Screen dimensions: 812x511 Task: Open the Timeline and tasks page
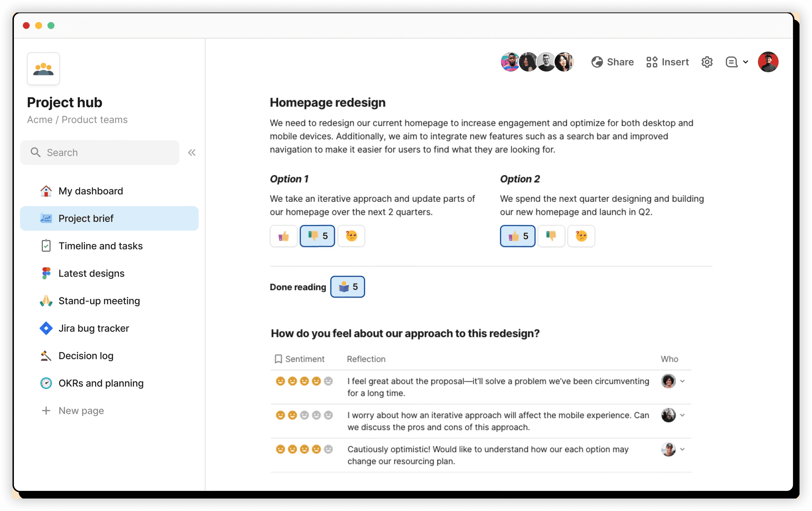pos(100,246)
